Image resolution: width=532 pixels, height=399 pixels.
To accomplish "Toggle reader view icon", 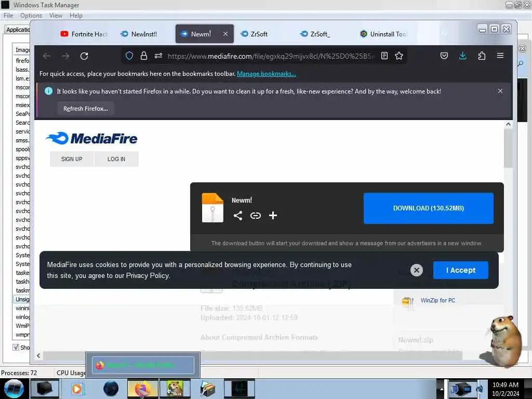I will pyautogui.click(x=384, y=56).
